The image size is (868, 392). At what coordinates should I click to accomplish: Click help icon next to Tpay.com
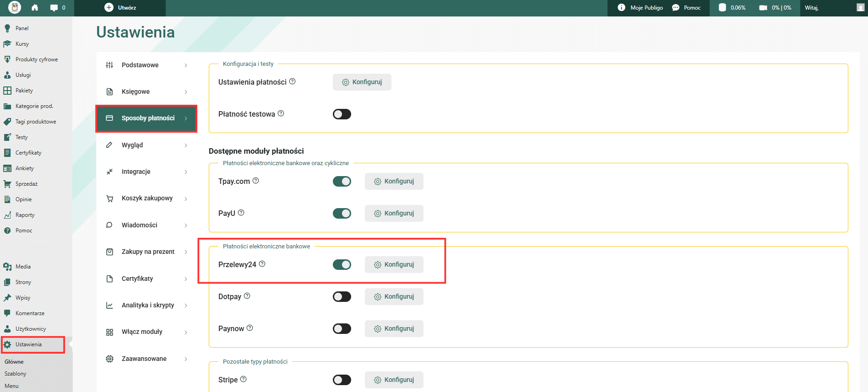point(256,181)
